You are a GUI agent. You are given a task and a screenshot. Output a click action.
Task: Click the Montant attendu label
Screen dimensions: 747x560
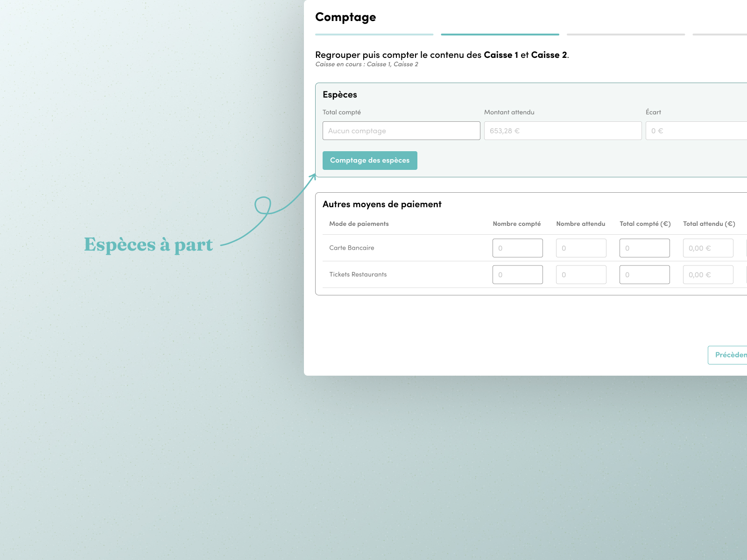point(509,112)
